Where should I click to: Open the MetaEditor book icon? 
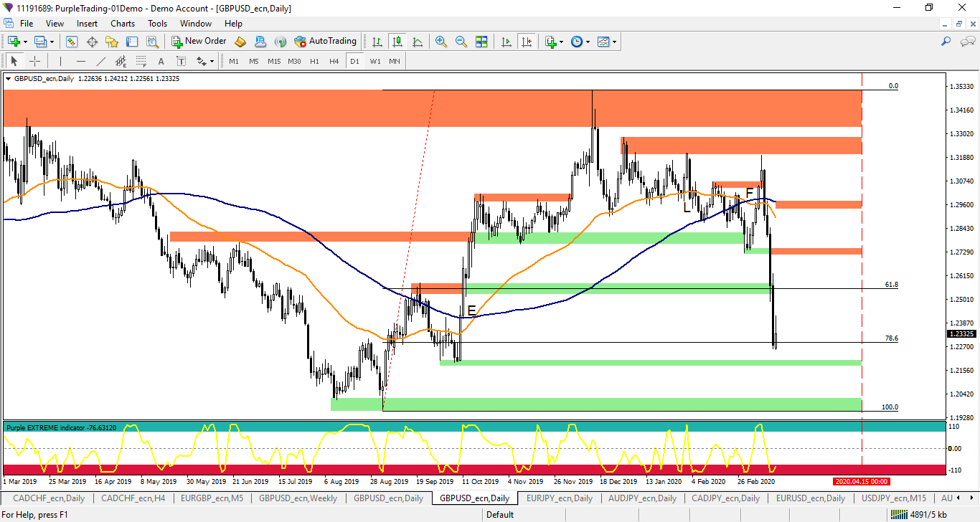[240, 42]
